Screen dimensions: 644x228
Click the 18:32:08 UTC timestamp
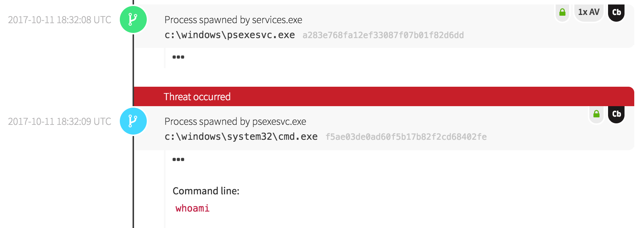[60, 20]
